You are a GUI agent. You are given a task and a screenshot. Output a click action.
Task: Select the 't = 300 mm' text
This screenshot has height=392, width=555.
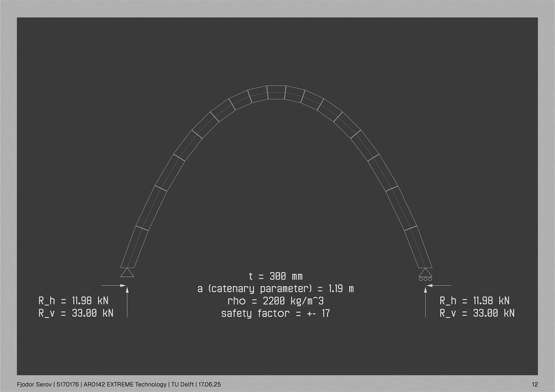point(275,276)
